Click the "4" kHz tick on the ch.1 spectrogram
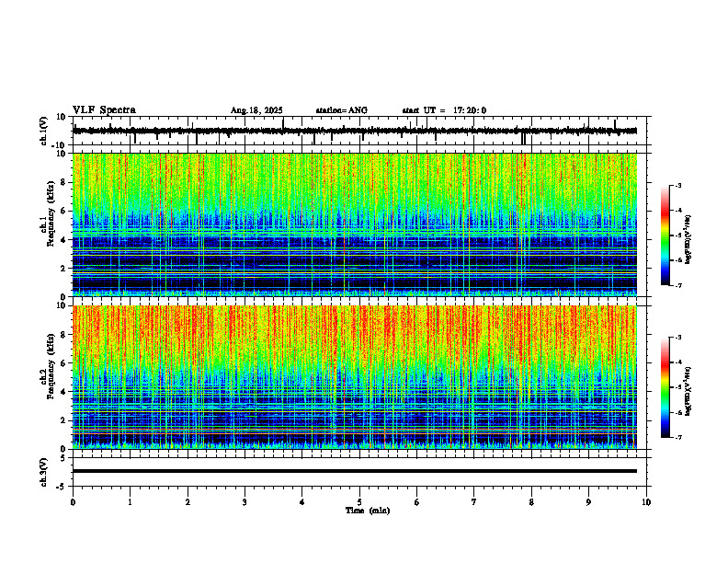This screenshot has width=728, height=563. click(x=63, y=240)
